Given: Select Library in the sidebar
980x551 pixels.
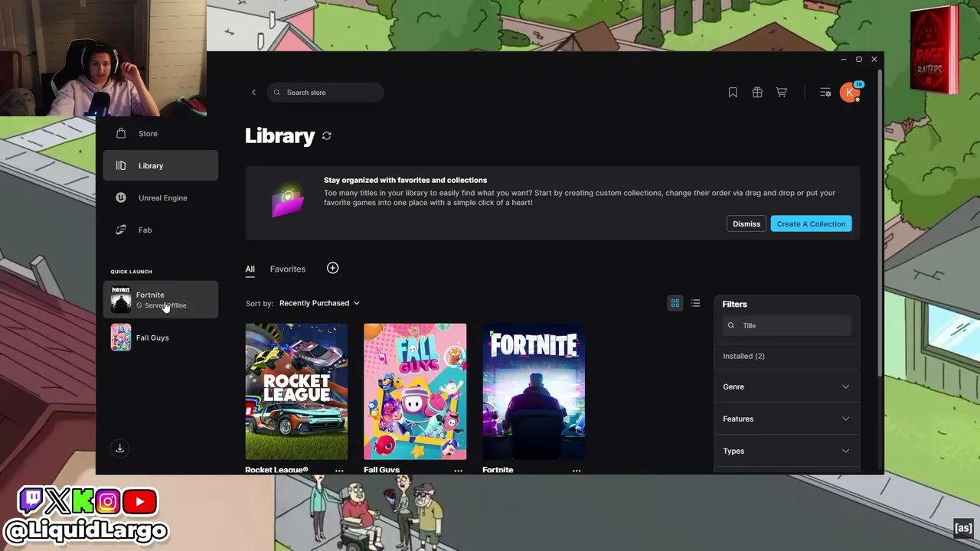Looking at the screenshot, I should click(x=161, y=166).
